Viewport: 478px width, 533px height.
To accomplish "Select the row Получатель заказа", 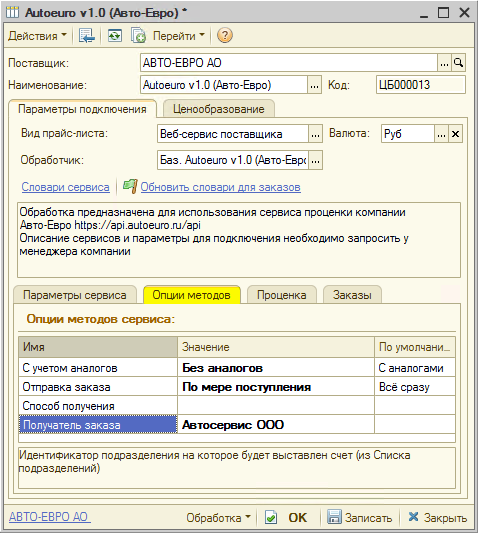I will coord(98,425).
